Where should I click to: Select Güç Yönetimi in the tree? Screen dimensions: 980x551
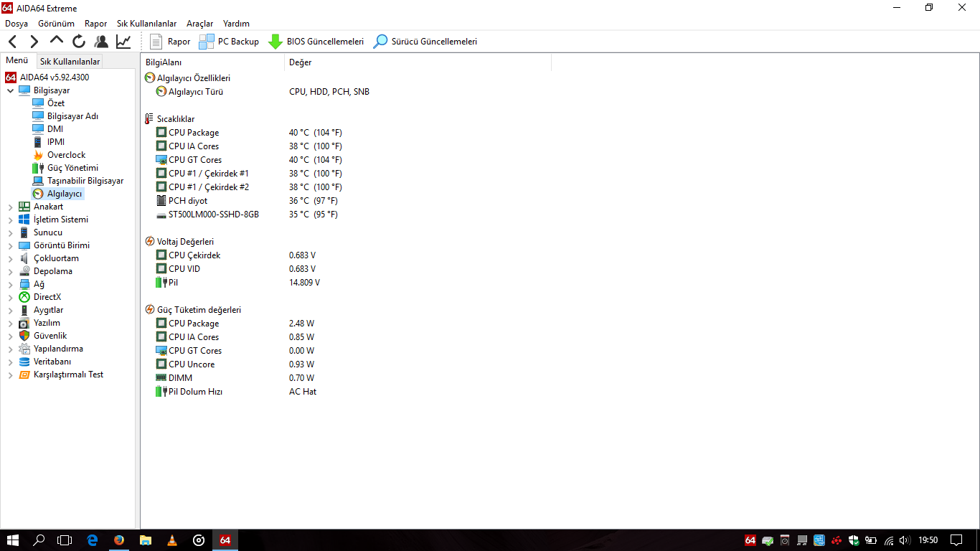tap(72, 168)
